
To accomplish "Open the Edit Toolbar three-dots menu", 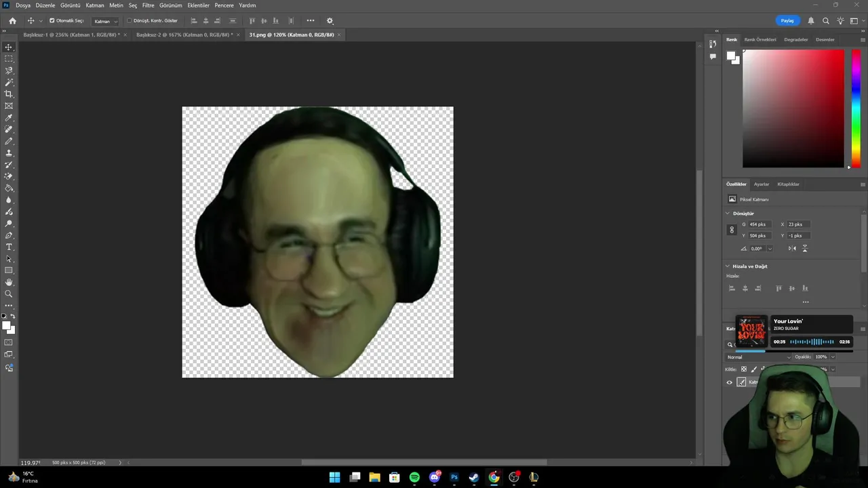I will [x=9, y=306].
